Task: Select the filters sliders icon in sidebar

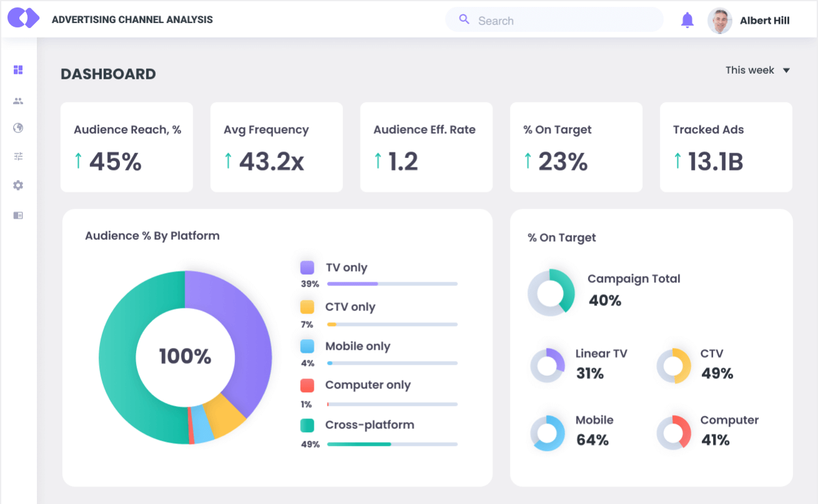Action: pos(18,156)
